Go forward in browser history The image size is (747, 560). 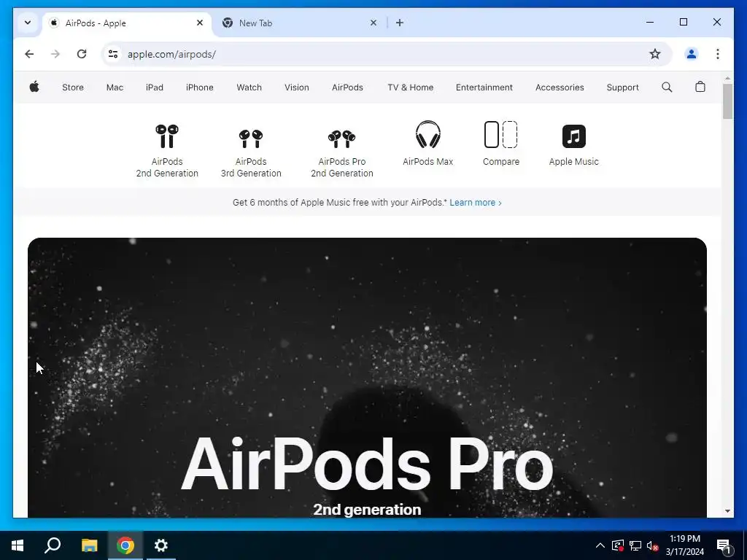(55, 54)
